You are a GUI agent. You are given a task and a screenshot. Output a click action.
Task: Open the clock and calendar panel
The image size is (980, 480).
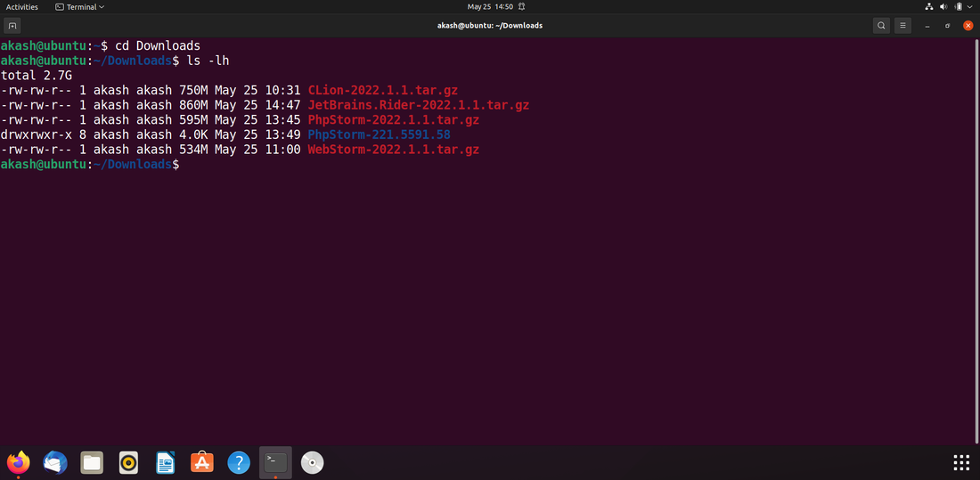click(x=490, y=7)
